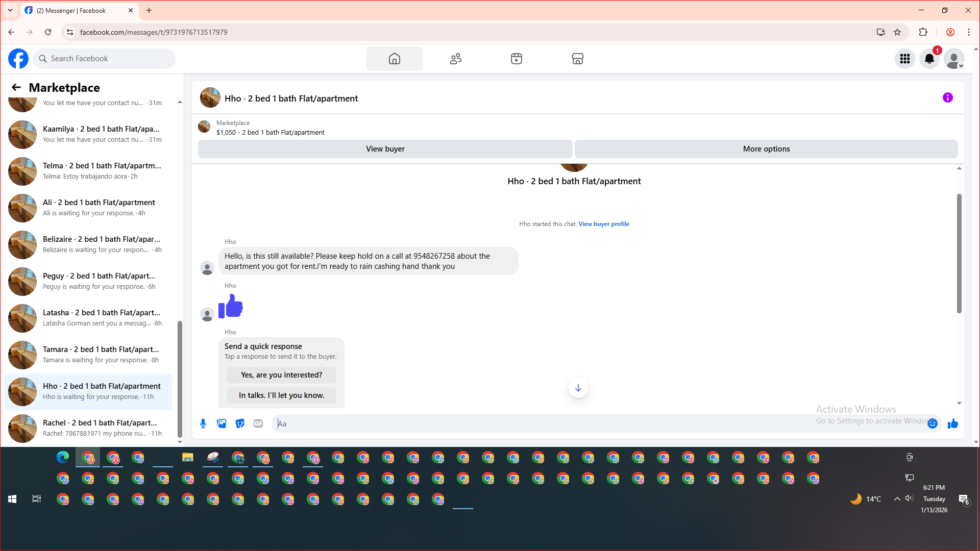Click the voice clip microphone icon

click(x=203, y=423)
